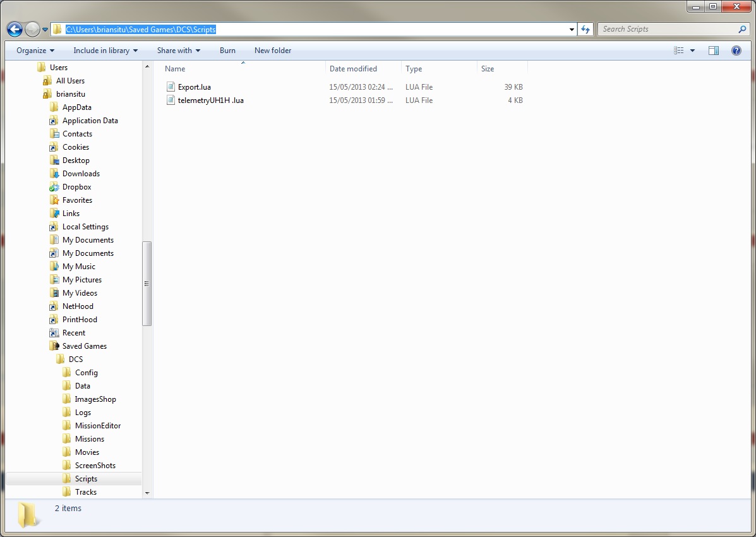Select the telemetryUH1H .lua file
This screenshot has width=756, height=537.
211,100
